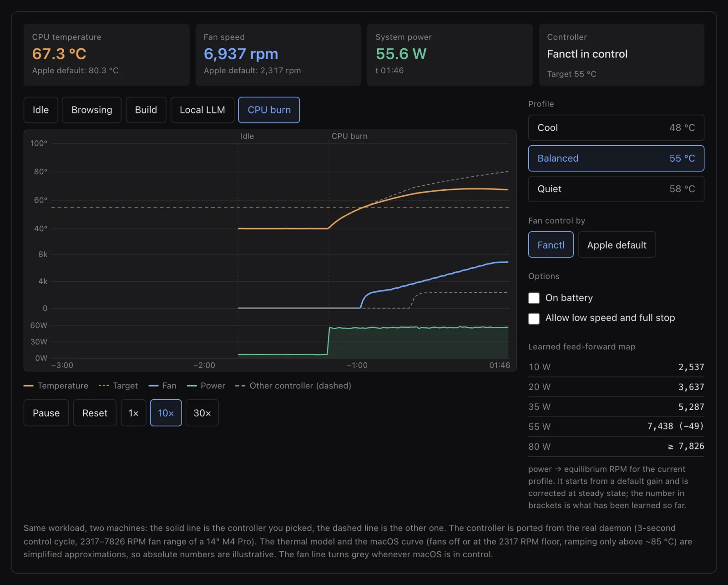
Task: Tick Allow low speed and full stop
Action: (x=534, y=318)
